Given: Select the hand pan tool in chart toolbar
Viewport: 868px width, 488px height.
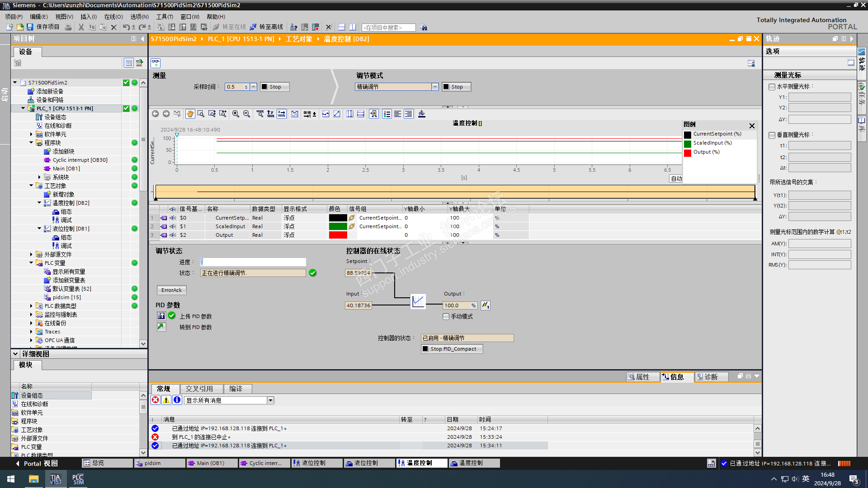Looking at the screenshot, I should click(x=190, y=114).
